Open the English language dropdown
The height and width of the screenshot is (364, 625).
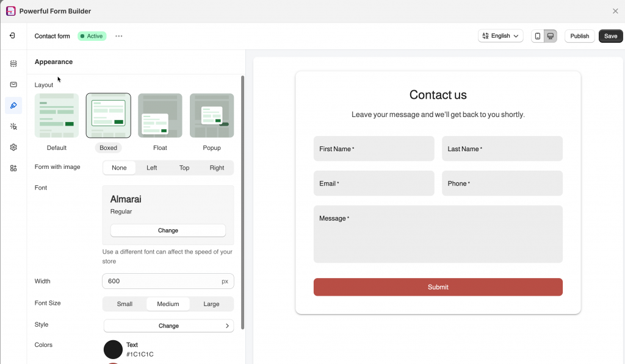pyautogui.click(x=500, y=36)
